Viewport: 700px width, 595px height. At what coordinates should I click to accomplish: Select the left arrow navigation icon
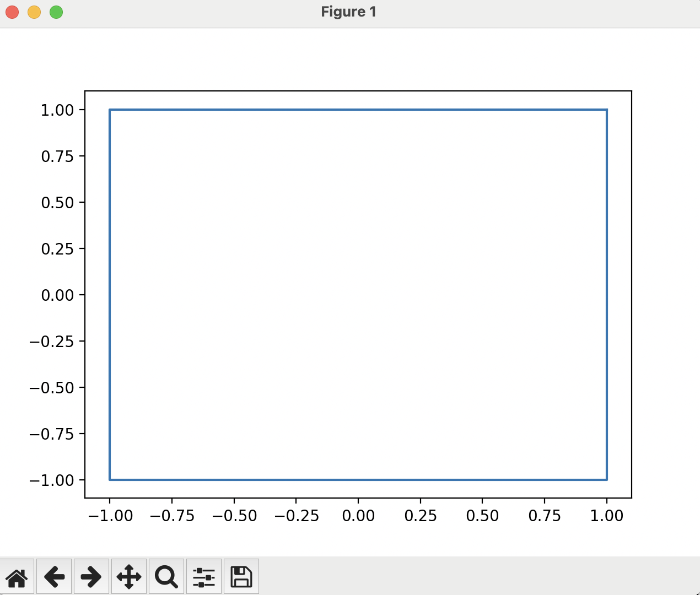54,576
